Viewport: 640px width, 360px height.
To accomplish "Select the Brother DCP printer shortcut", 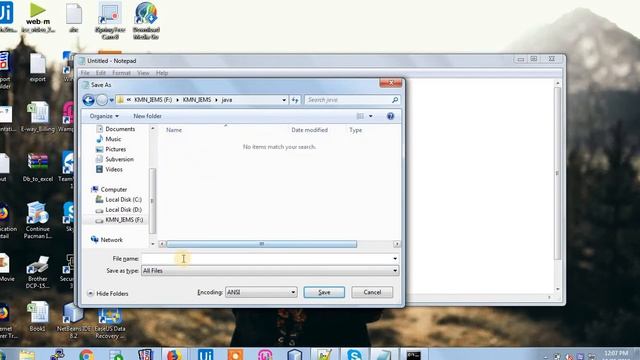I will coord(38,271).
